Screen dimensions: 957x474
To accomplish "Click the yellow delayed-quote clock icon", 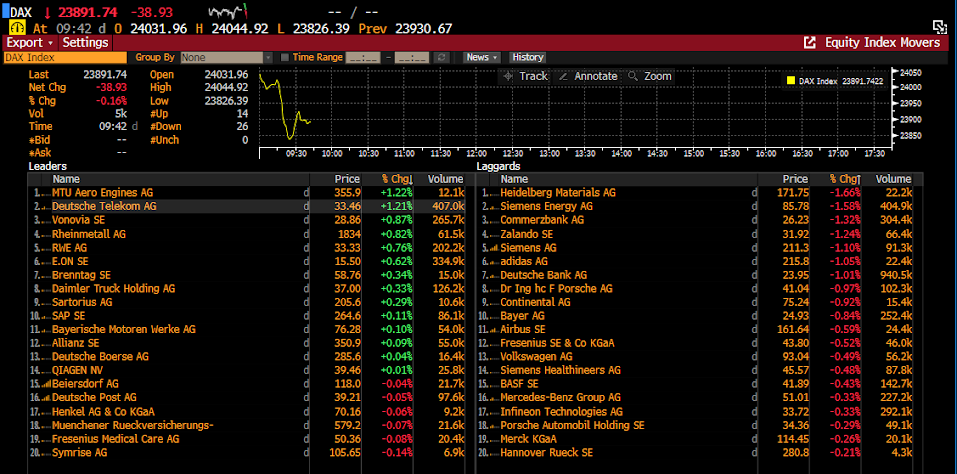I will point(18,28).
